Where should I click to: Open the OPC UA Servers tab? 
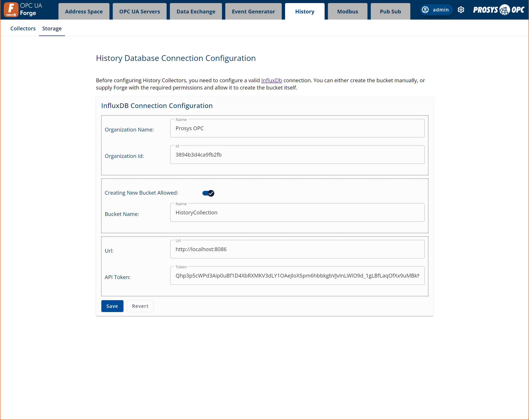[x=139, y=11]
